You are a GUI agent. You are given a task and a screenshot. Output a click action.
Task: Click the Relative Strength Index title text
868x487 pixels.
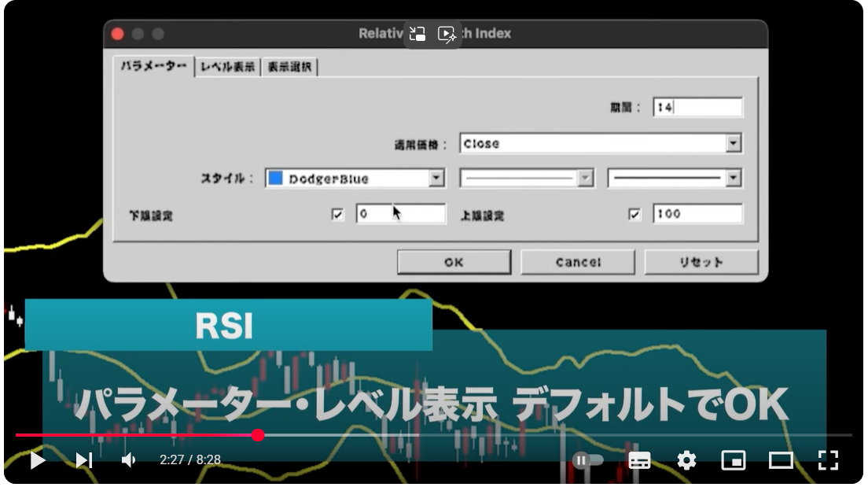coord(435,34)
